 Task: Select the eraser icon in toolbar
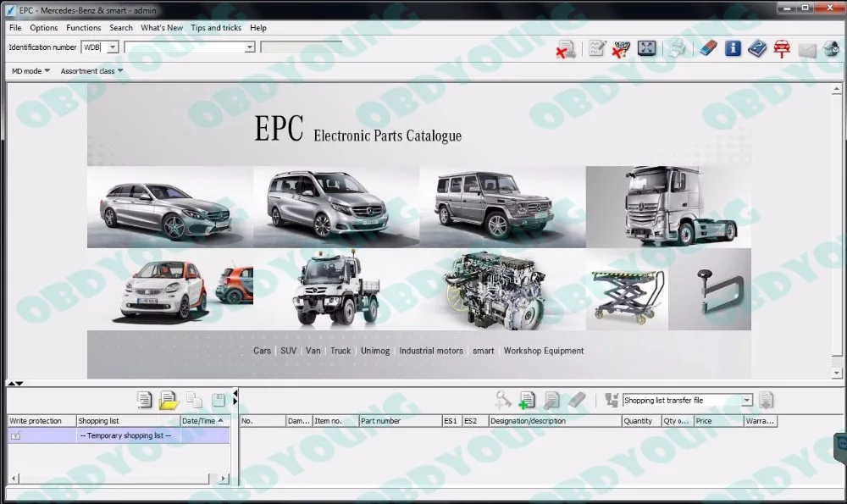708,48
